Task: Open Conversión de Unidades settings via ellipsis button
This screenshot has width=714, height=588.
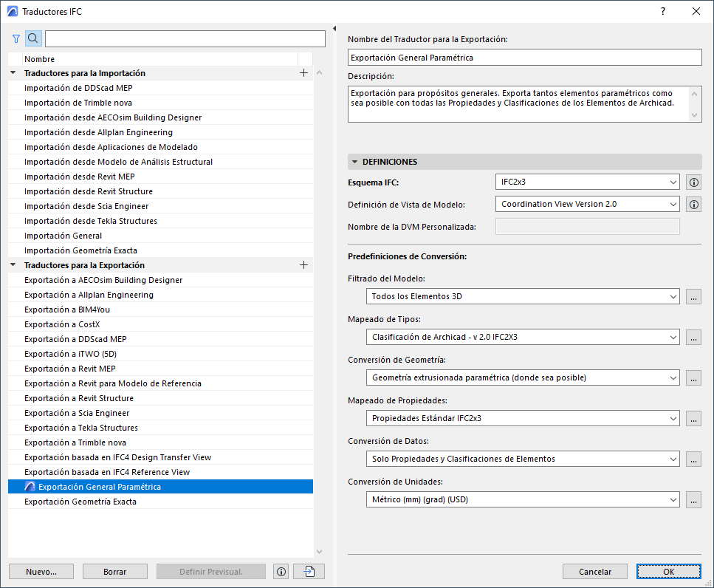Action: click(x=693, y=499)
